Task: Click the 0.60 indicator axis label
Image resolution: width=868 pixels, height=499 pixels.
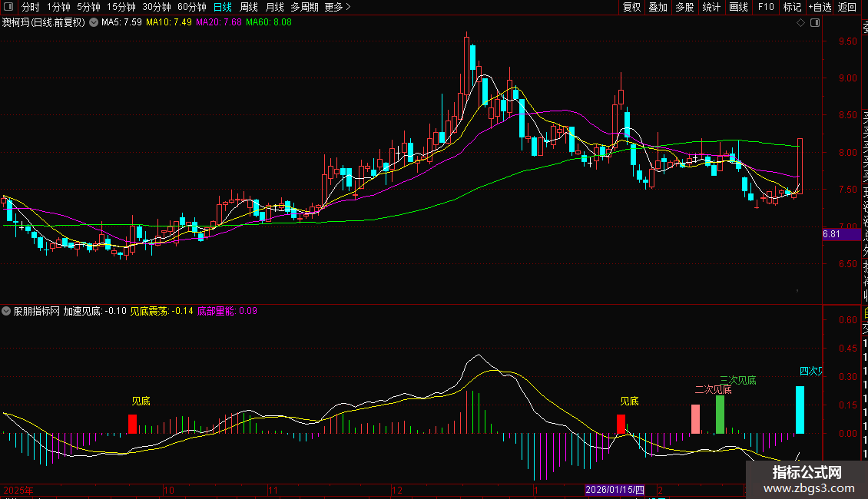Action: [848, 320]
